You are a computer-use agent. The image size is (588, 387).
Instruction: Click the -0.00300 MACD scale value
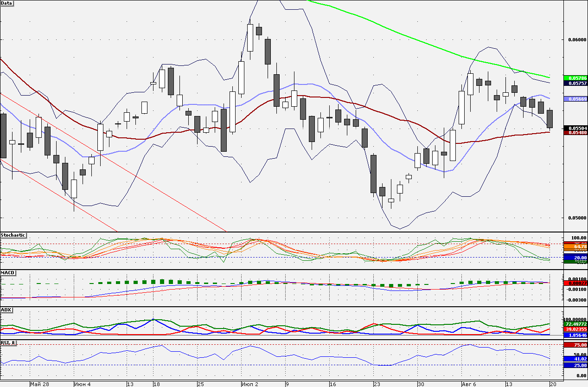[x=576, y=300]
